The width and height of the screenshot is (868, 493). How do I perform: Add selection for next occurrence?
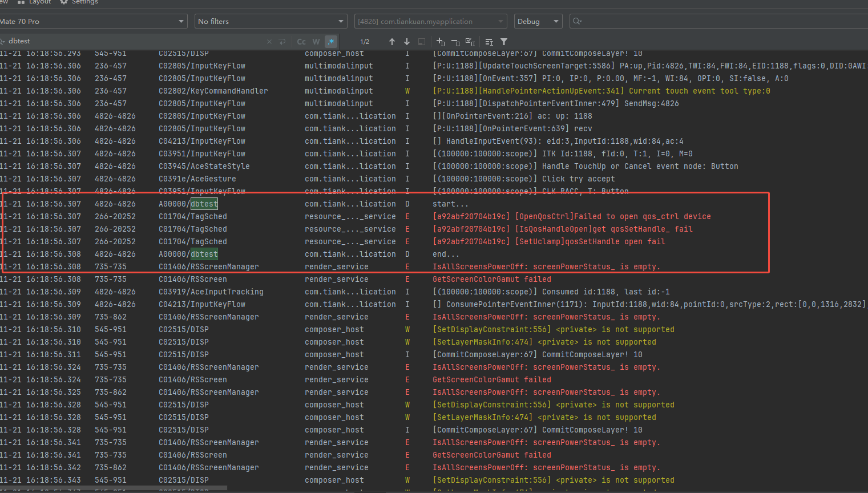tap(441, 42)
